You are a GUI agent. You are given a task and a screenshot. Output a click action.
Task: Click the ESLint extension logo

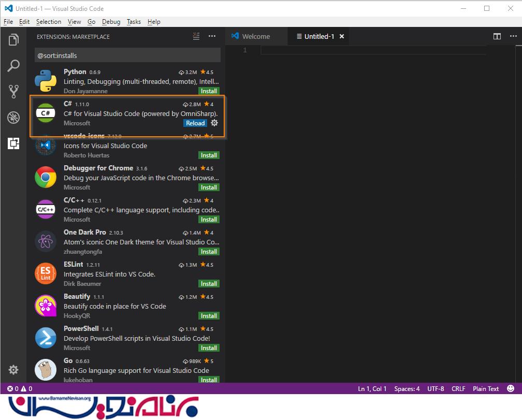click(x=46, y=273)
